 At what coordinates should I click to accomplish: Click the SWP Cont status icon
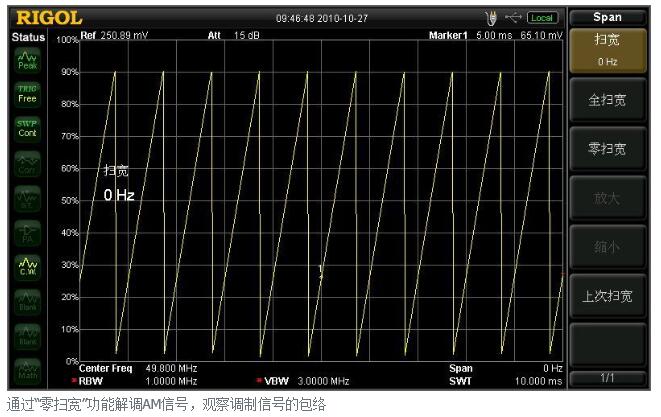point(27,128)
